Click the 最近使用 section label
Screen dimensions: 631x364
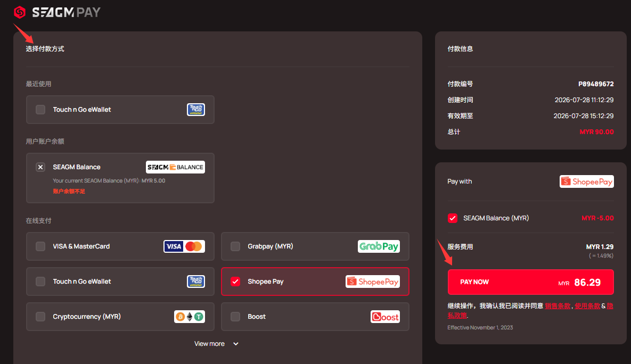pos(39,84)
